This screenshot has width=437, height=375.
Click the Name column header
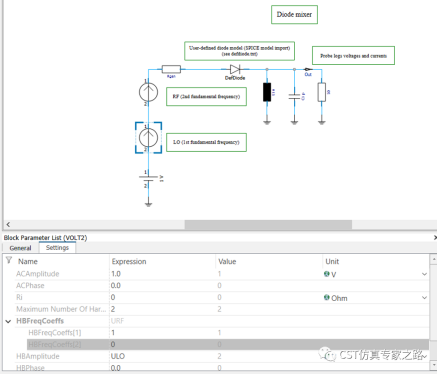(x=28, y=261)
